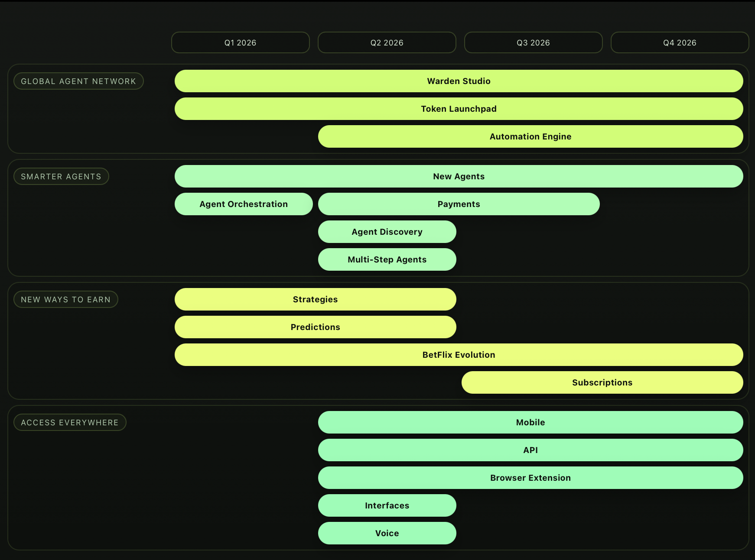
Task: Click the Global Agent Network category label
Action: 78,81
